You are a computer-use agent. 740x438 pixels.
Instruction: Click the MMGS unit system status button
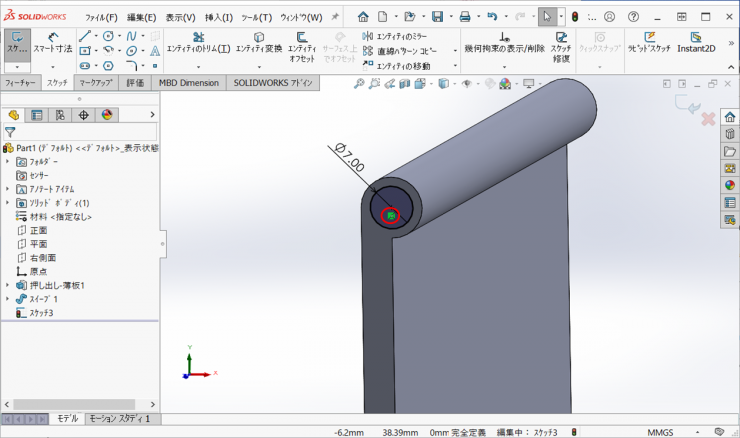coord(660,432)
